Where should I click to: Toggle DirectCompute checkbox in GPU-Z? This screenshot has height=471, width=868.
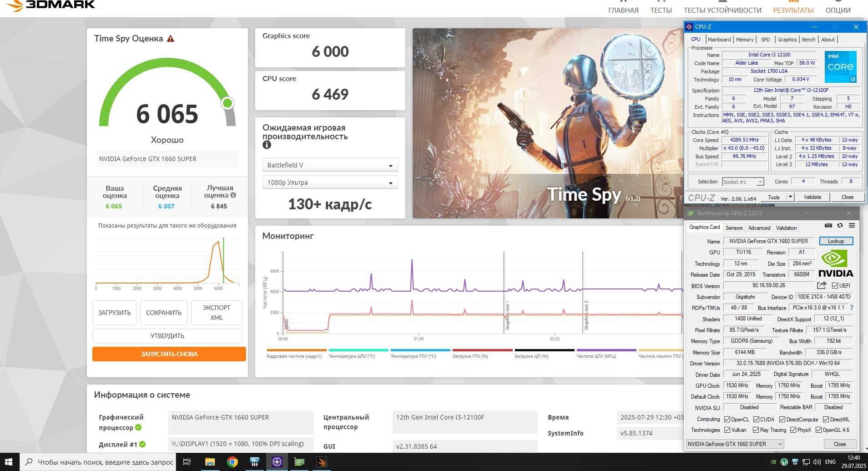[782, 419]
